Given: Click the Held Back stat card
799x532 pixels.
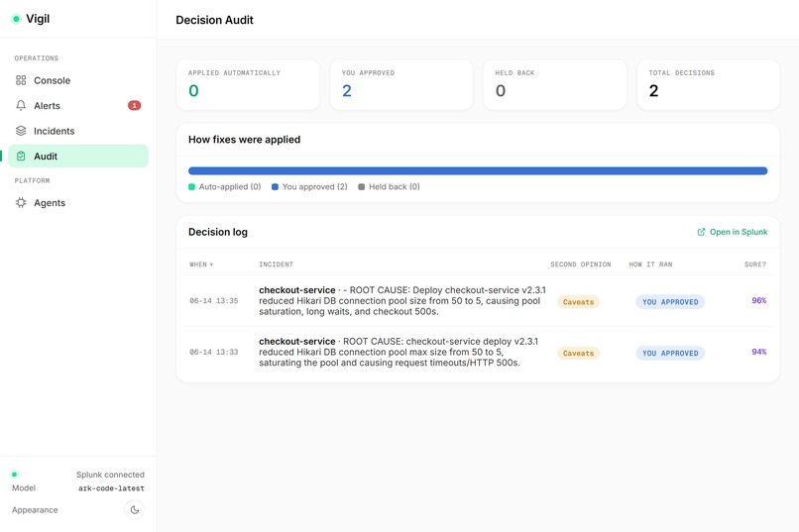Looking at the screenshot, I should (x=555, y=84).
